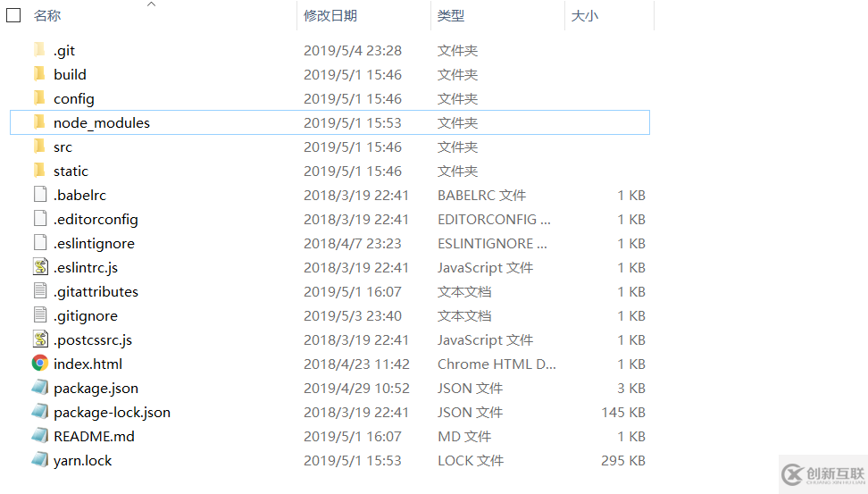Click the LOCK 文件 type cell
868x494 pixels.
pos(471,461)
